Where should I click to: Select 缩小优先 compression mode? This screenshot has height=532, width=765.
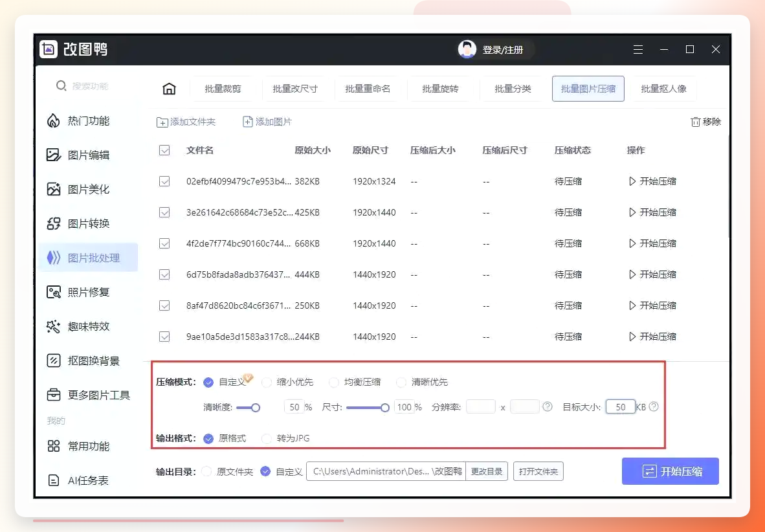267,382
